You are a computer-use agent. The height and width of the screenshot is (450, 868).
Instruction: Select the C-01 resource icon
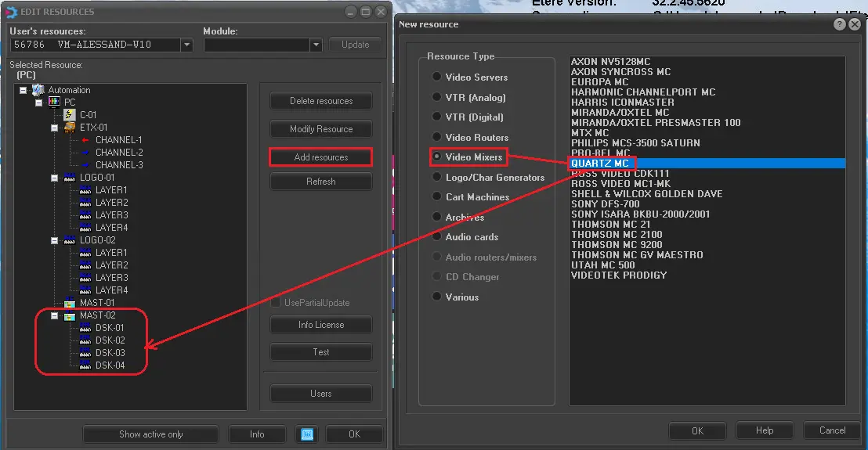coord(70,115)
